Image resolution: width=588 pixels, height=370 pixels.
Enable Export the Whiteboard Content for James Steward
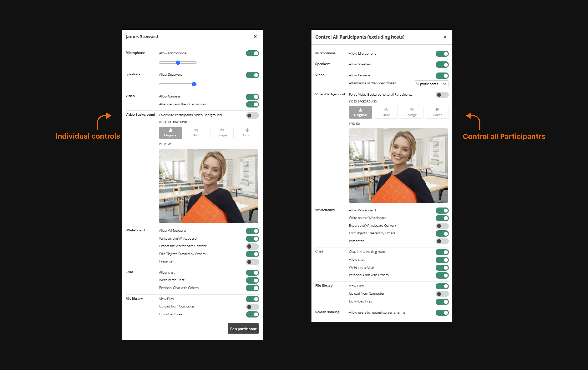pyautogui.click(x=252, y=246)
